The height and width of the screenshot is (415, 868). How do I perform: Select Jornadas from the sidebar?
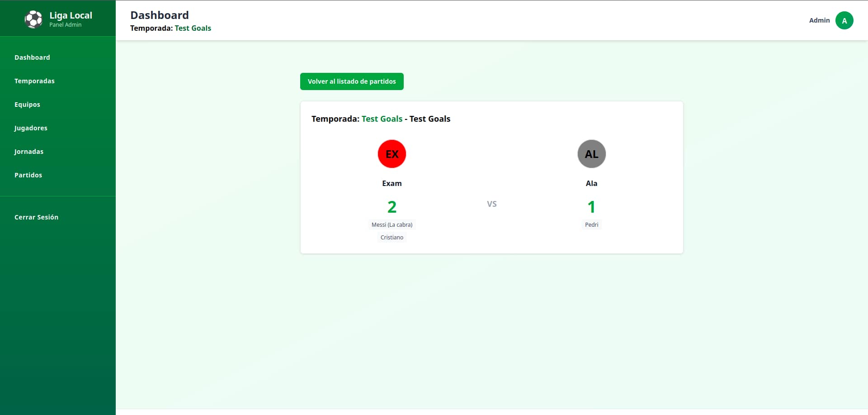click(29, 152)
